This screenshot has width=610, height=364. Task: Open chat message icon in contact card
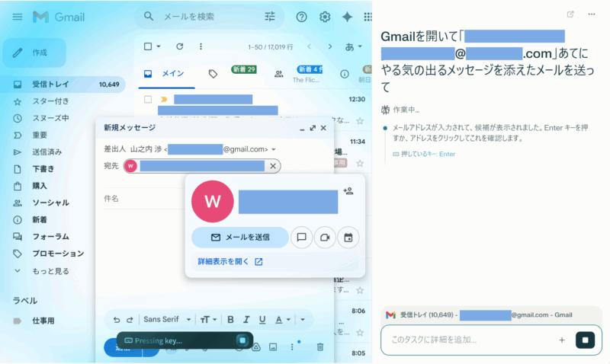[x=301, y=238]
